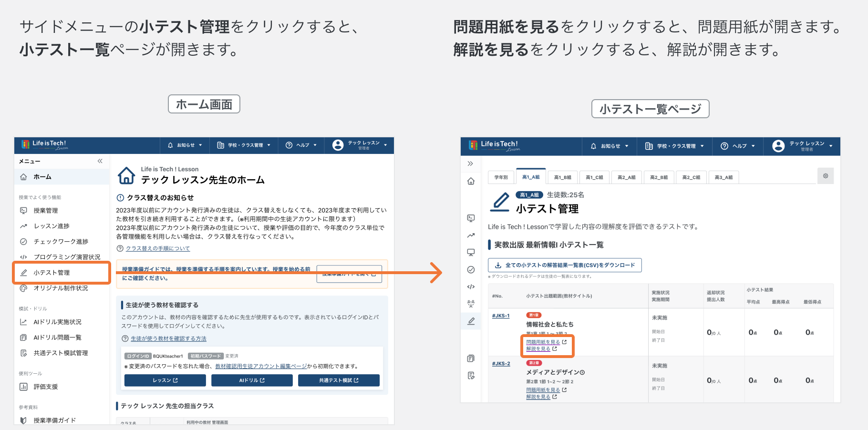
Task: Expand ヘルプ dropdown in home screen header
Action: click(301, 145)
